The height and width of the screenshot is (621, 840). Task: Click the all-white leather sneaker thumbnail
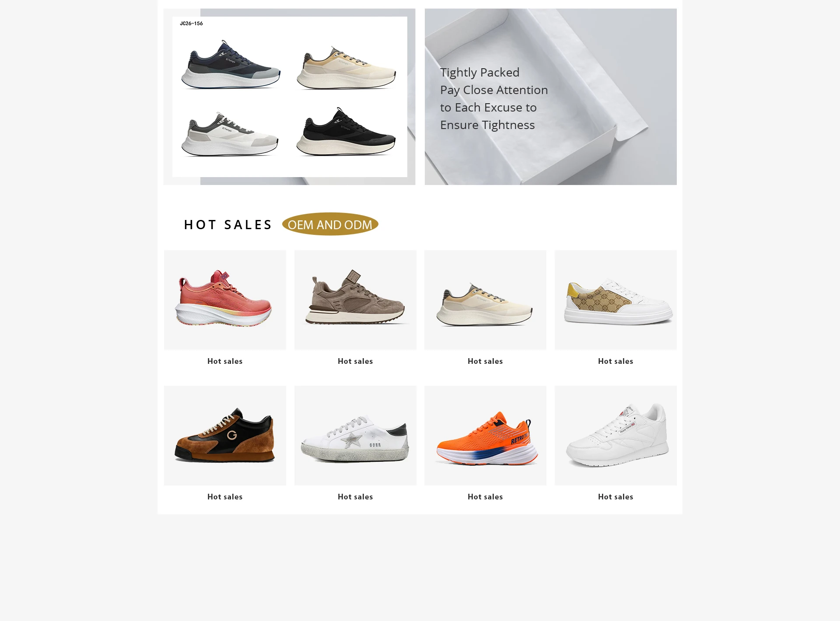(616, 435)
